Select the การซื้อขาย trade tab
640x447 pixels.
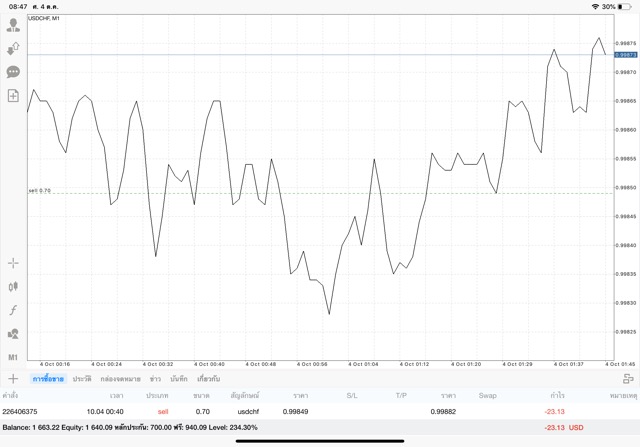(x=48, y=379)
